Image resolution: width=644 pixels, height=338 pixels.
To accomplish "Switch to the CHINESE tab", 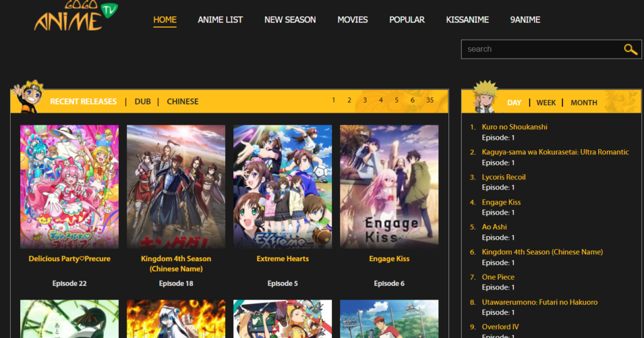I will click(182, 101).
